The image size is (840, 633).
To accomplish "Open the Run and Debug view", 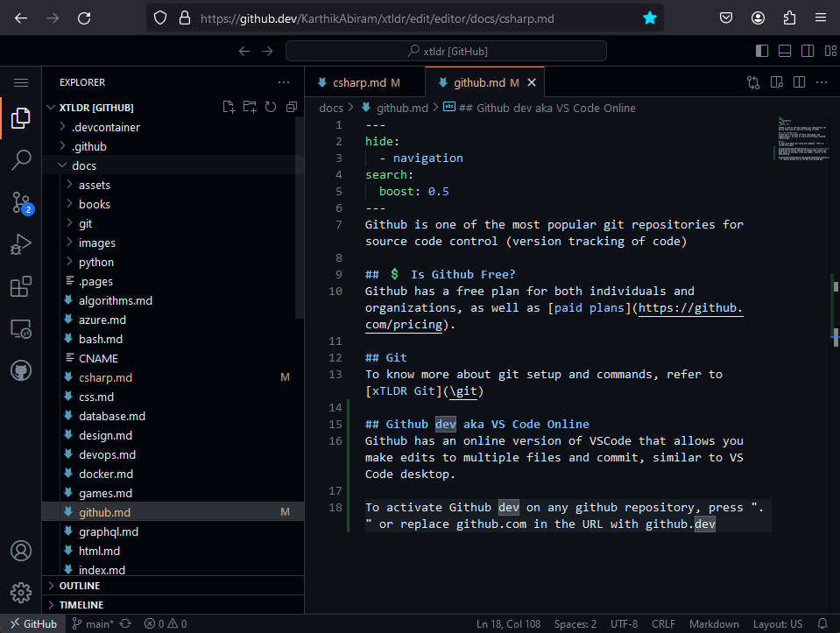I will click(20, 244).
